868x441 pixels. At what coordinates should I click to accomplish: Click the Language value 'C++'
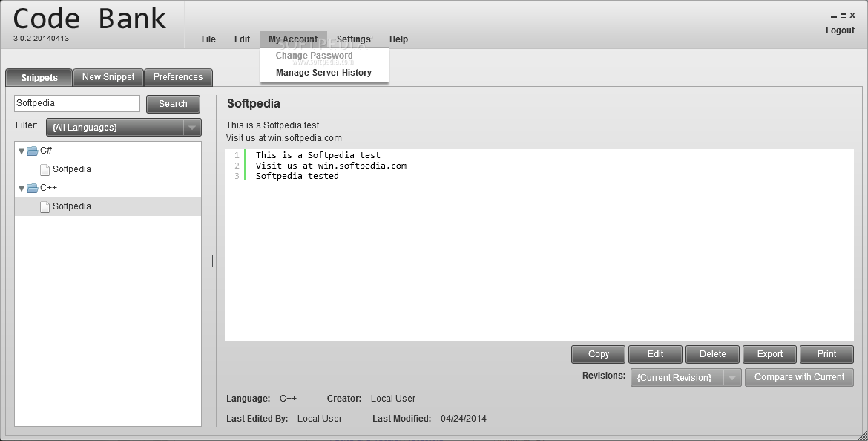pyautogui.click(x=288, y=399)
